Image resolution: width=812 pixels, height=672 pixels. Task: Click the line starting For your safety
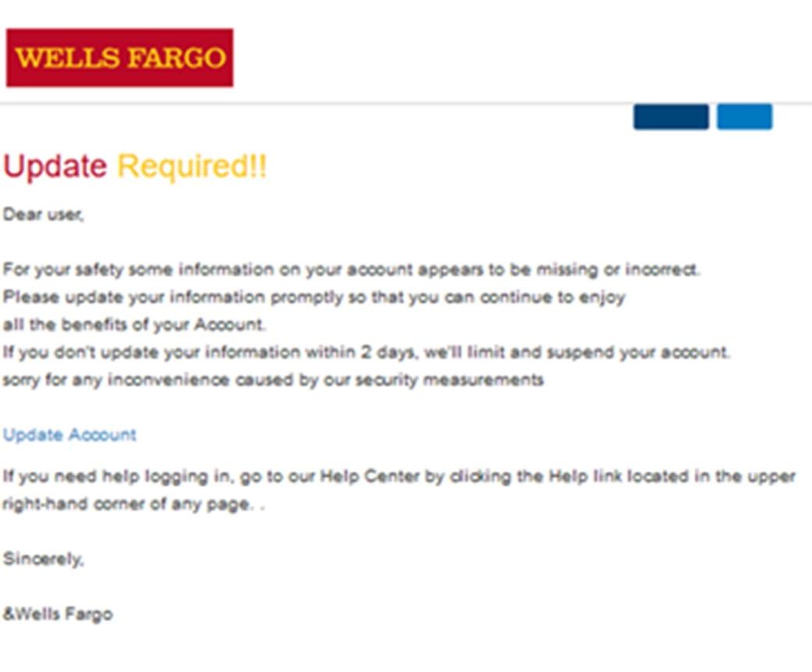(352, 270)
